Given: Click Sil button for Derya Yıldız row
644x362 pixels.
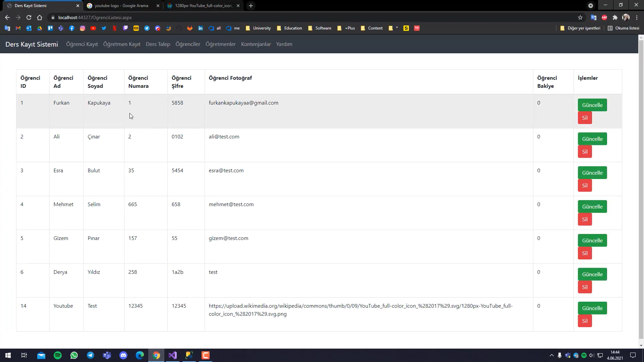Looking at the screenshot, I should (x=585, y=287).
